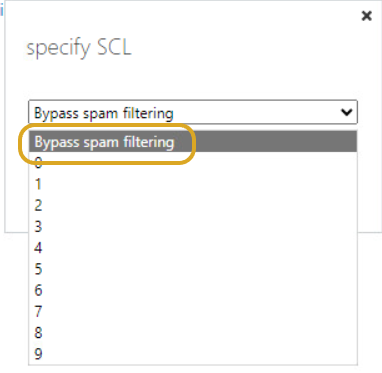This screenshot has width=382, height=373.
Task: Choose 9 as the SCL level
Action: coord(193,354)
